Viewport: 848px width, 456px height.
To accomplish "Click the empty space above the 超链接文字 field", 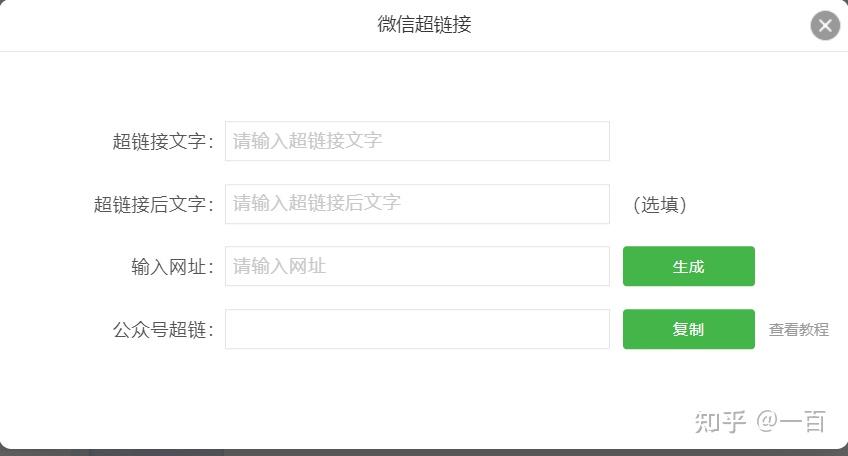I will [416, 88].
